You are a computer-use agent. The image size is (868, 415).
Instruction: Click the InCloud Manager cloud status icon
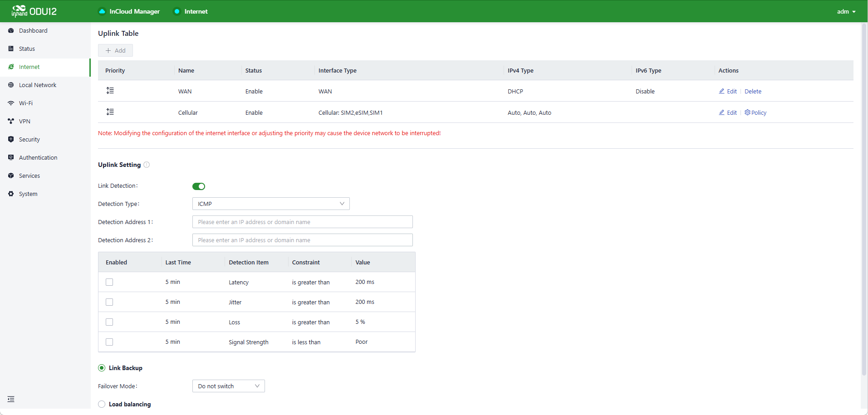[x=102, y=11]
